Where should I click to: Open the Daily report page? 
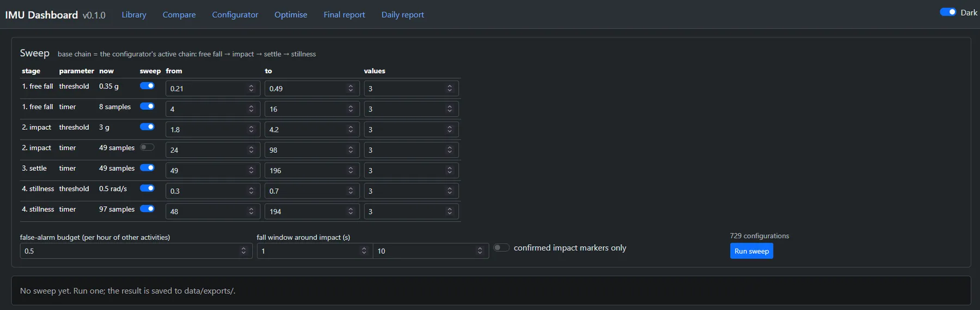[402, 15]
